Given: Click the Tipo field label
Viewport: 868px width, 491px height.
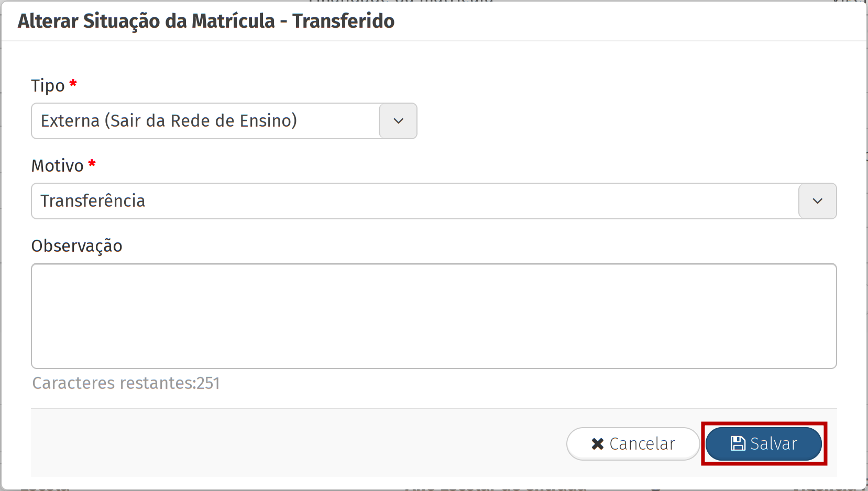Looking at the screenshot, I should pyautogui.click(x=48, y=85).
